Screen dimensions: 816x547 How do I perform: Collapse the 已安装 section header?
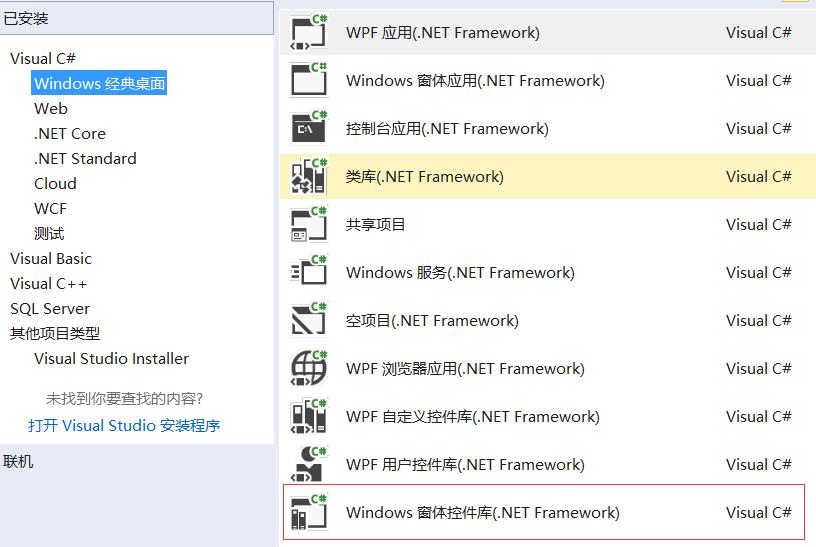(26, 18)
